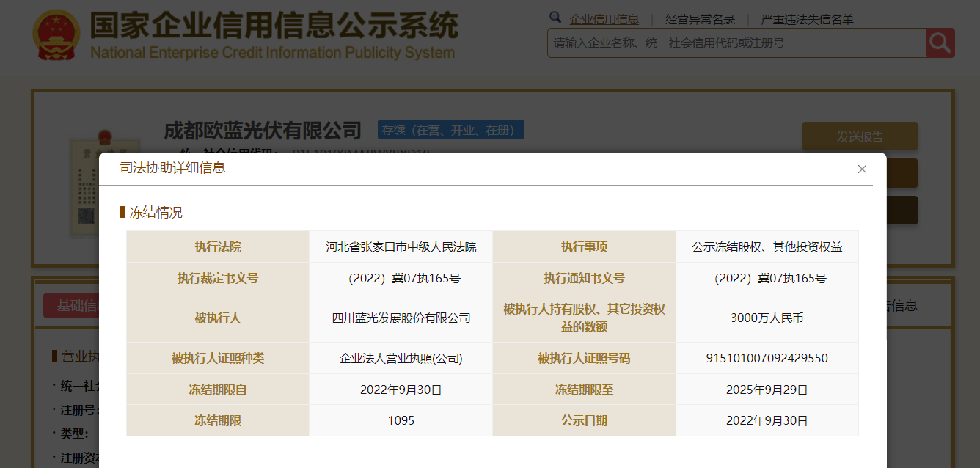Click the 河北省张家口市中级人民法院 cell

(401, 247)
